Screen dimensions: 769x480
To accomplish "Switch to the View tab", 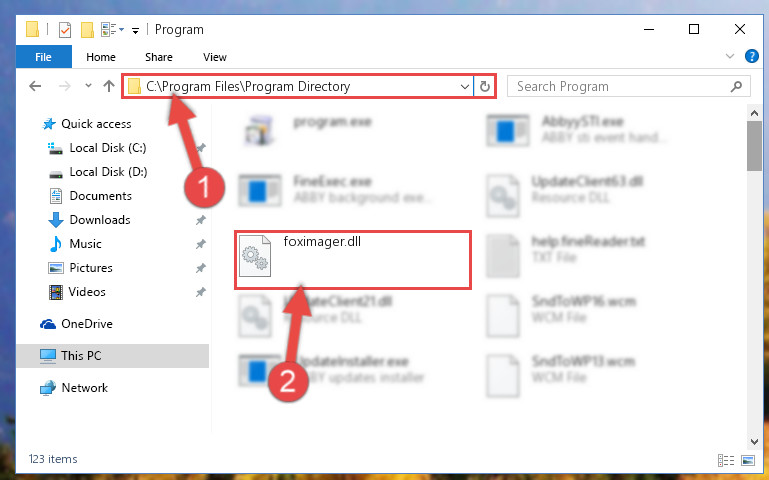I will (215, 57).
